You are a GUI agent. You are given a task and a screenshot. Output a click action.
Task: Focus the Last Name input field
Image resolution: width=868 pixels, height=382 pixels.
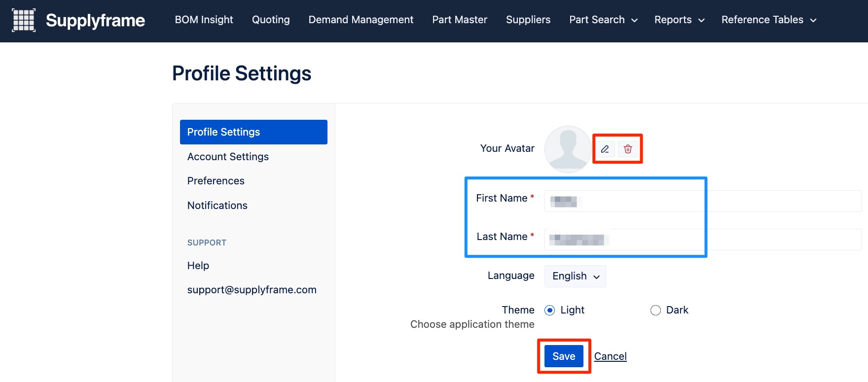(703, 240)
